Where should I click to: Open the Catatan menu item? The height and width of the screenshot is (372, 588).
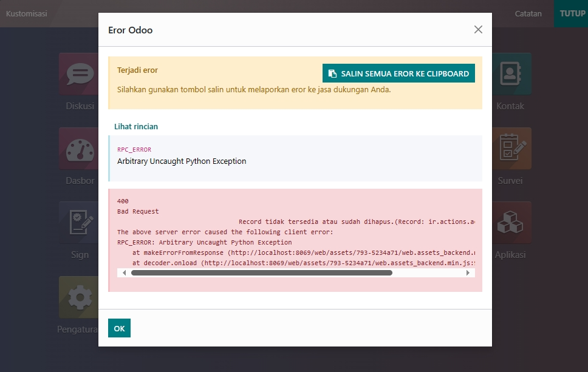(528, 13)
